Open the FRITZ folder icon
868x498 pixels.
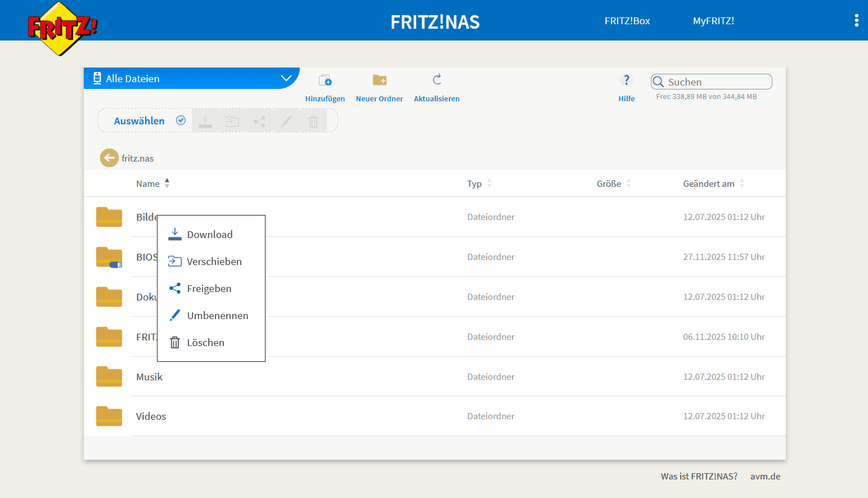pos(109,337)
